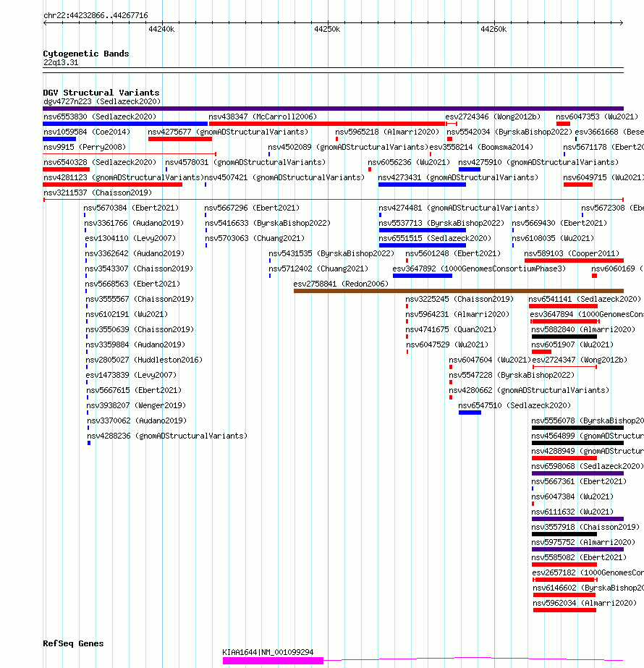Click the chr22:44232866..44267716 region label
Image resolution: width=644 pixels, height=668 pixels.
[96, 15]
